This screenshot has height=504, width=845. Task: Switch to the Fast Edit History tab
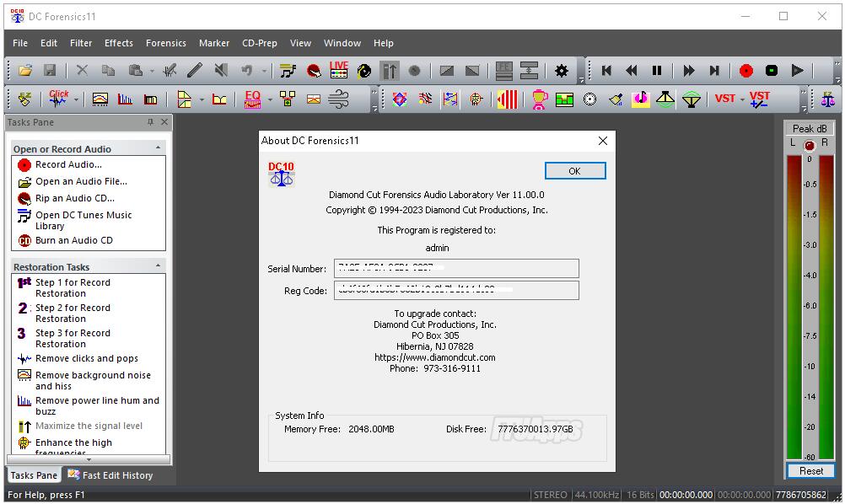coord(110,475)
